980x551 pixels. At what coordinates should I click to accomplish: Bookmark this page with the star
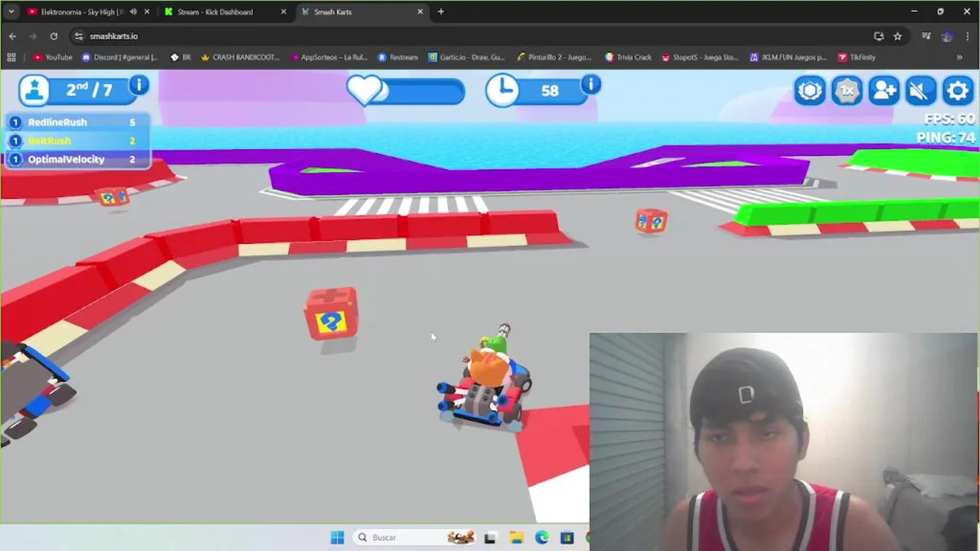tap(897, 36)
